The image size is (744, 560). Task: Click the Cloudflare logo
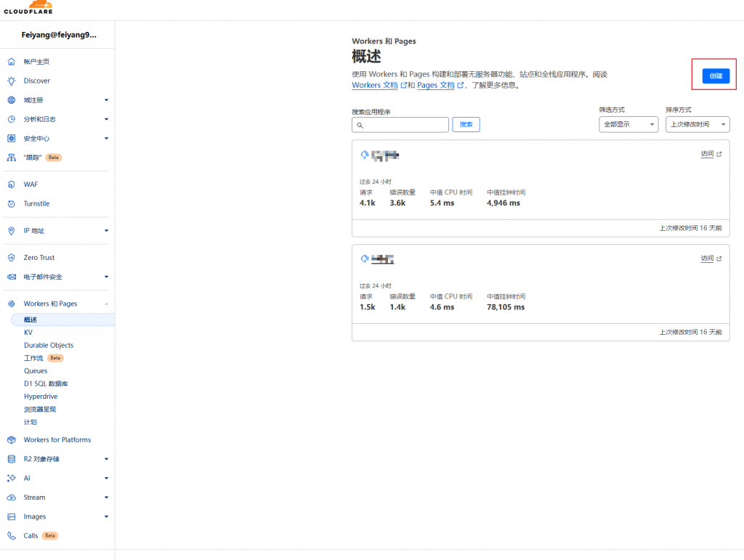click(x=28, y=7)
